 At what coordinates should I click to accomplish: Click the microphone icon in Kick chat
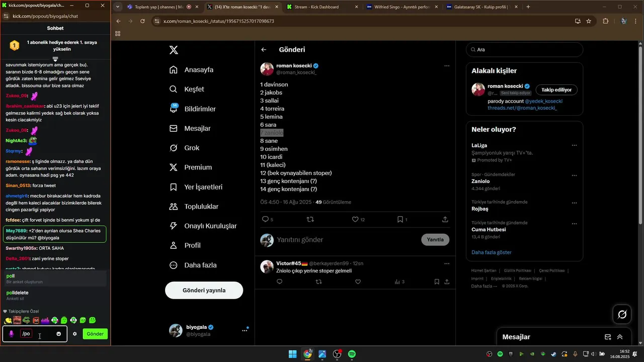pyautogui.click(x=12, y=334)
